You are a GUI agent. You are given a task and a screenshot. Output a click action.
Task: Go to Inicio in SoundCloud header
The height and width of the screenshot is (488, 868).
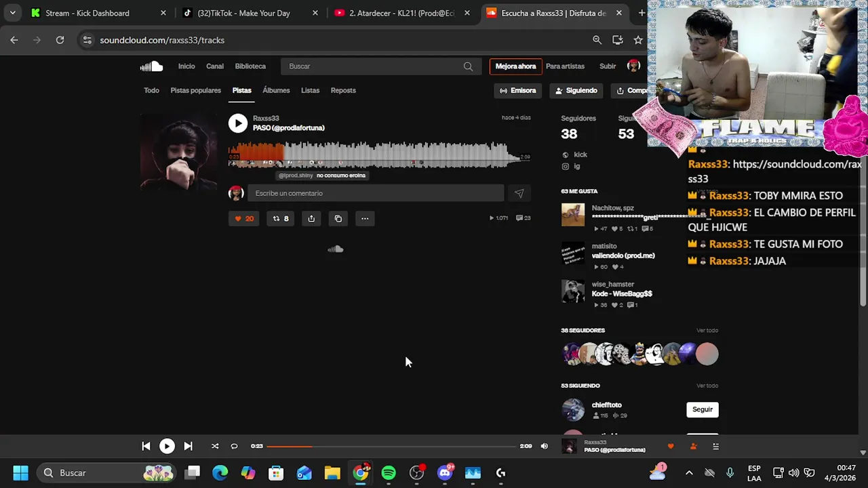click(x=186, y=66)
